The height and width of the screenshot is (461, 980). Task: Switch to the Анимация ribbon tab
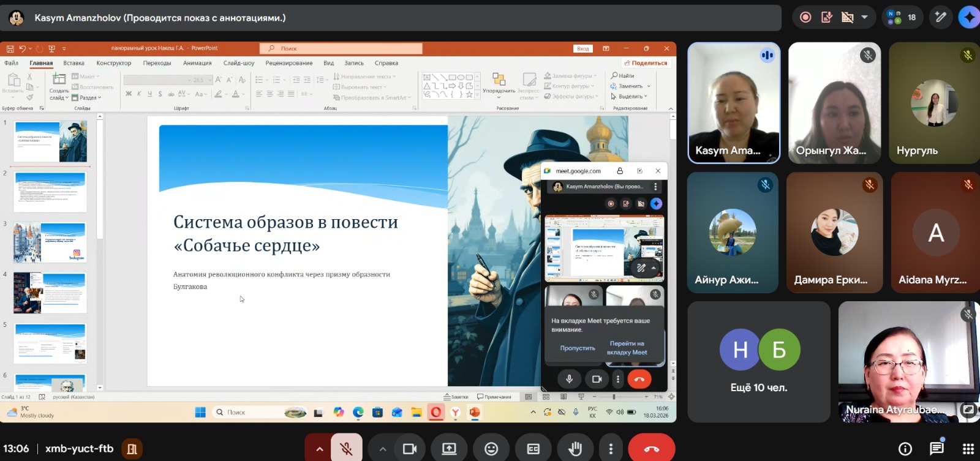(197, 63)
